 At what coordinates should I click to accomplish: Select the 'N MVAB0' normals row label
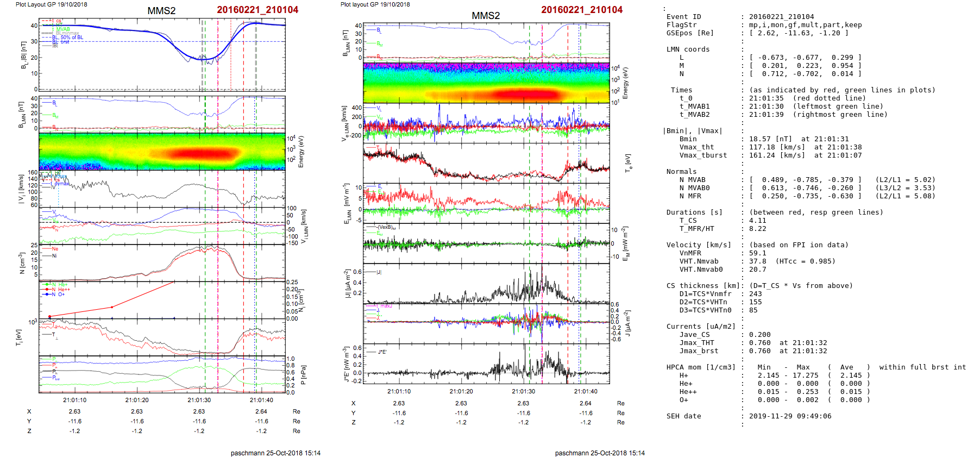pyautogui.click(x=695, y=188)
